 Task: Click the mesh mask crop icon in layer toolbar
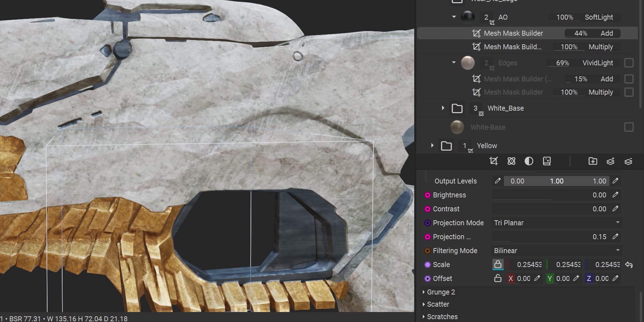[x=494, y=161]
